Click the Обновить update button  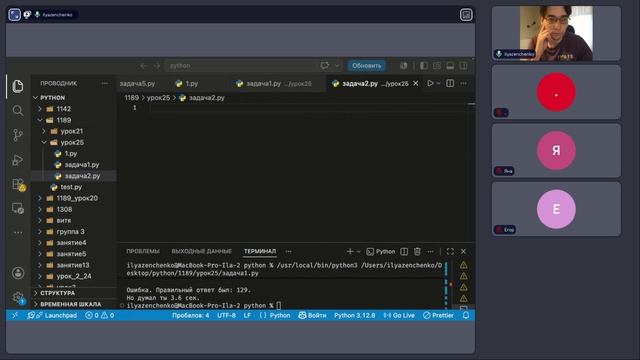367,66
